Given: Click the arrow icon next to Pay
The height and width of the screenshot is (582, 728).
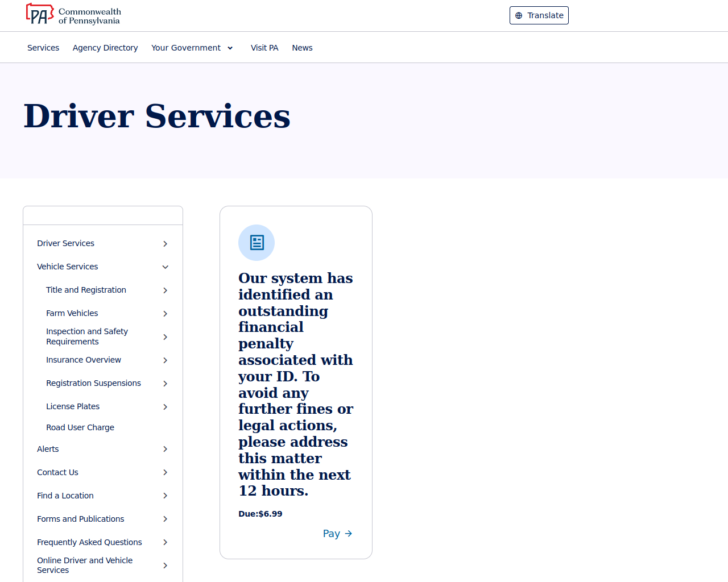Looking at the screenshot, I should (x=349, y=534).
